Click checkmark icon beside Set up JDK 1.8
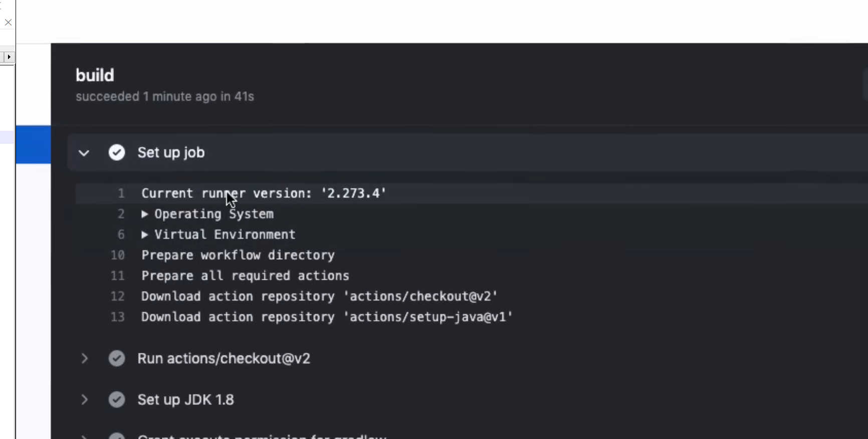The width and height of the screenshot is (868, 439). pyautogui.click(x=117, y=399)
